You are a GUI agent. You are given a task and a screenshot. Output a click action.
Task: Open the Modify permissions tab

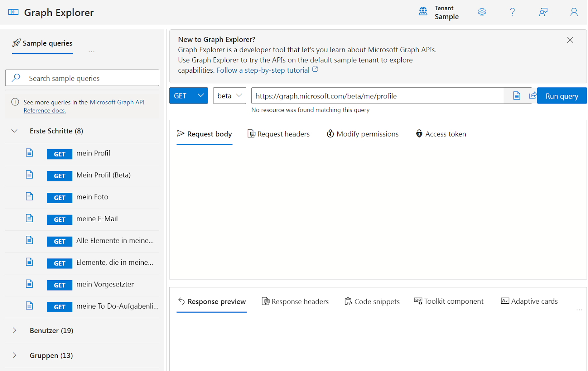[363, 134]
